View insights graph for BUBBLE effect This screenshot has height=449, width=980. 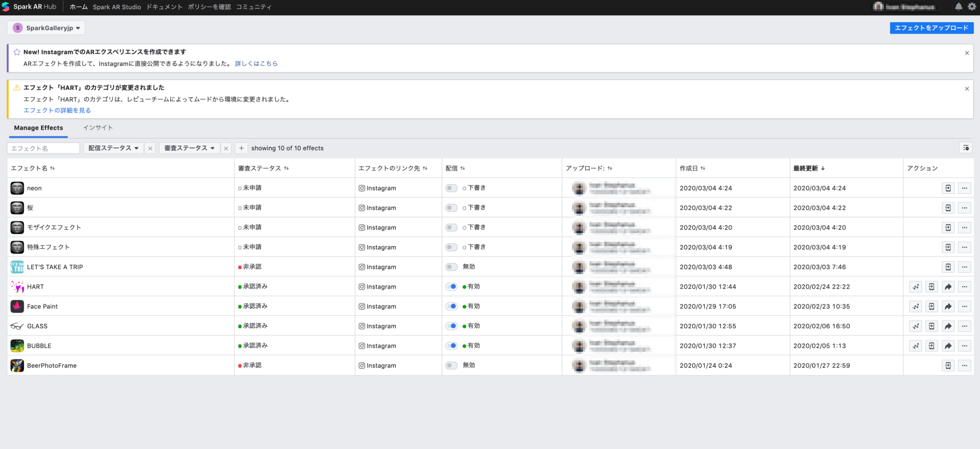pos(915,346)
